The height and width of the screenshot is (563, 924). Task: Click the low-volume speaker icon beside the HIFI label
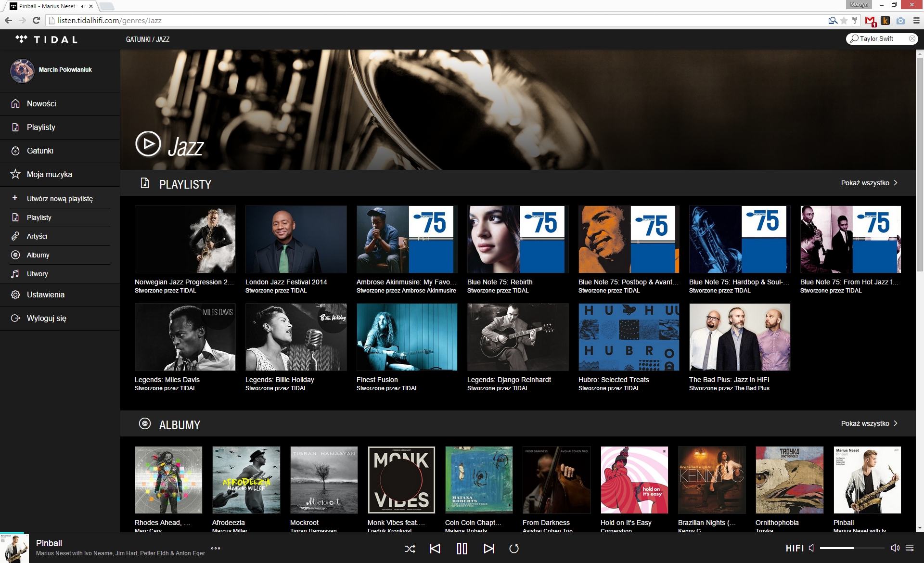pyautogui.click(x=811, y=548)
